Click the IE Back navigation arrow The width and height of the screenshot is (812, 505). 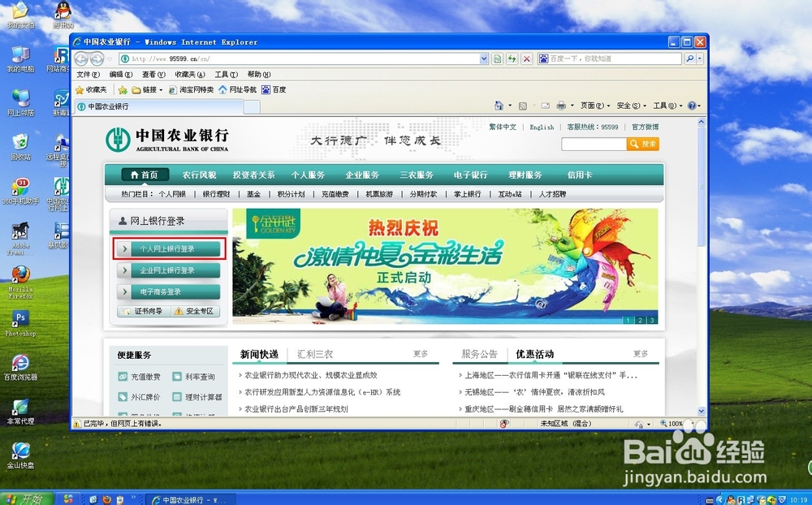coord(81,58)
